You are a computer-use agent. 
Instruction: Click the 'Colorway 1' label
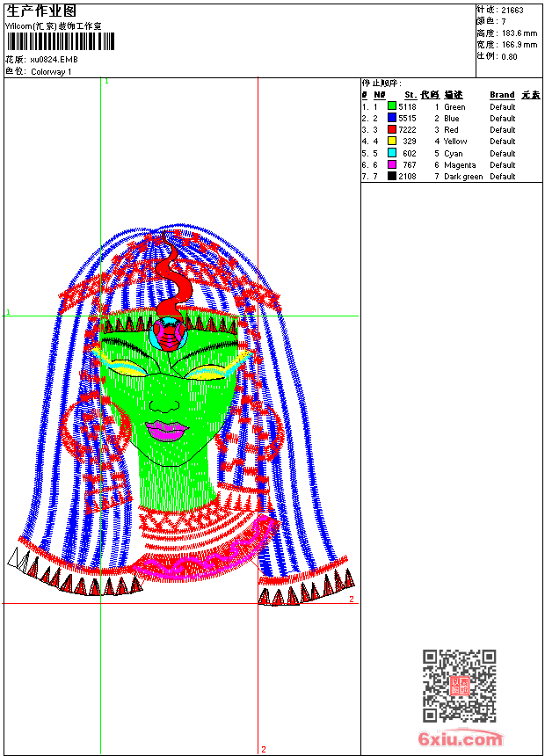[x=51, y=72]
